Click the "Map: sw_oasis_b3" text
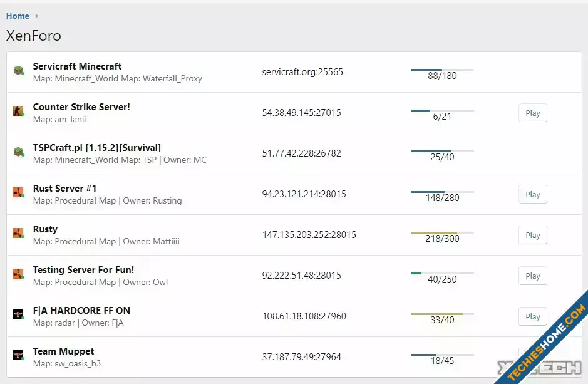Viewport: 588px width, 384px height. pos(67,364)
